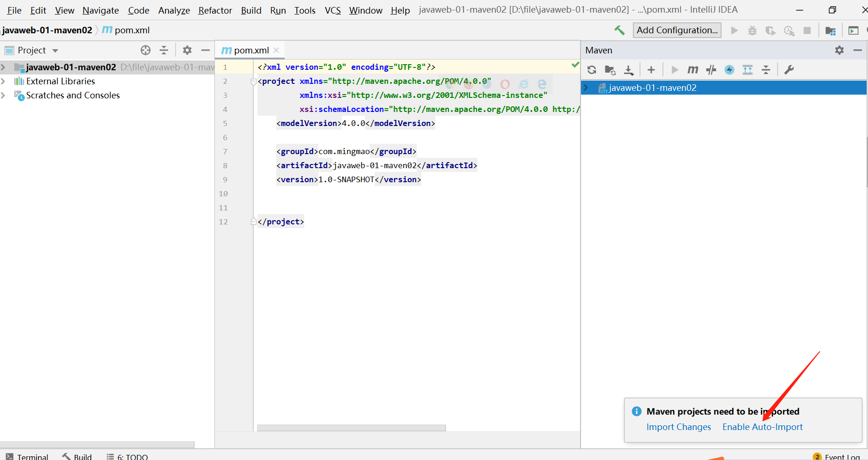Open the Event Log
Image resolution: width=868 pixels, height=460 pixels.
[x=837, y=456]
